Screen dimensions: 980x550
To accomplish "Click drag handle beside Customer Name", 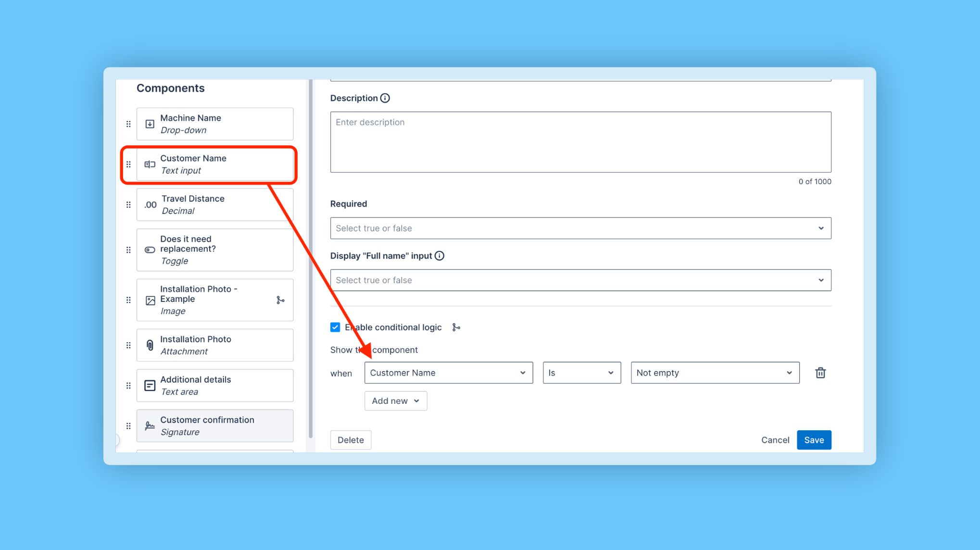I will (x=128, y=164).
